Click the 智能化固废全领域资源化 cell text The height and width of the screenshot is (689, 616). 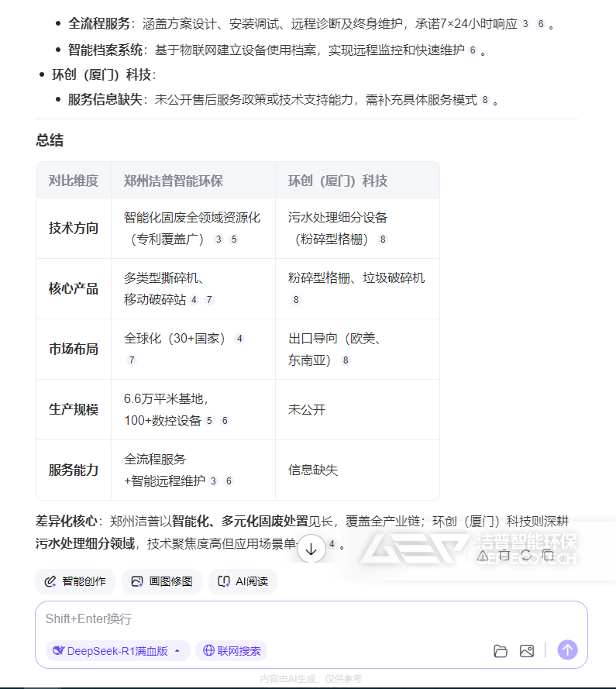pos(192,218)
